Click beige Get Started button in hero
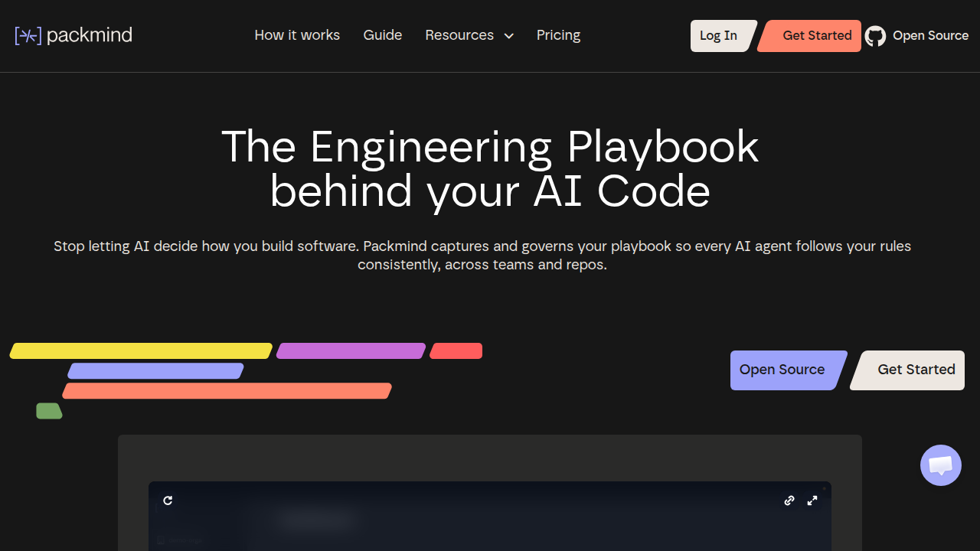This screenshot has height=551, width=980. [907, 370]
